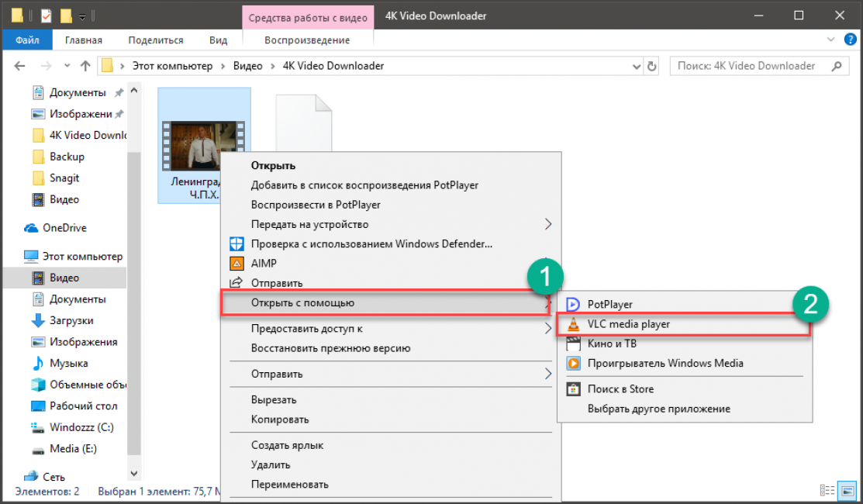The height and width of the screenshot is (504, 863).
Task: Expand Передать на устройство submenu arrow
Action: coord(547,224)
